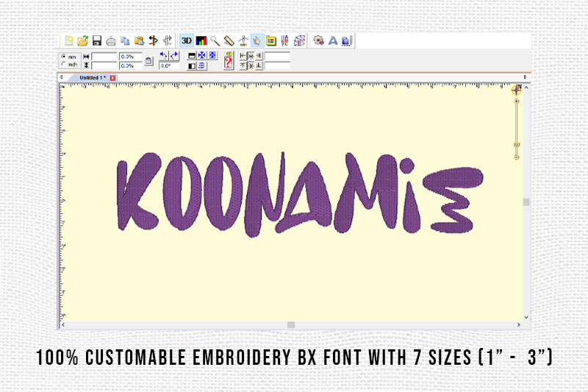Click the blue dashed lines icon
588x392 pixels.
[x=201, y=66]
